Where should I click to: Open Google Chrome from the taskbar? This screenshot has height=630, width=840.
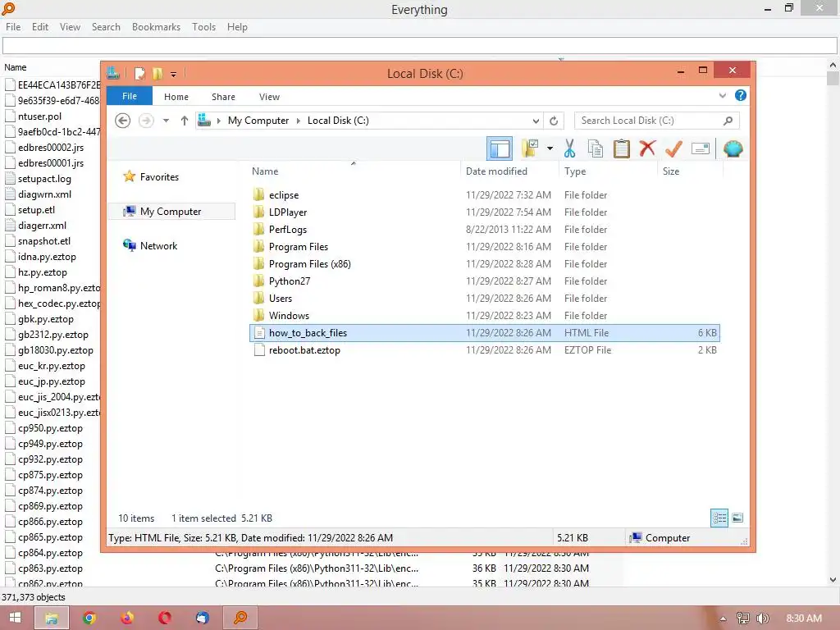point(89,618)
